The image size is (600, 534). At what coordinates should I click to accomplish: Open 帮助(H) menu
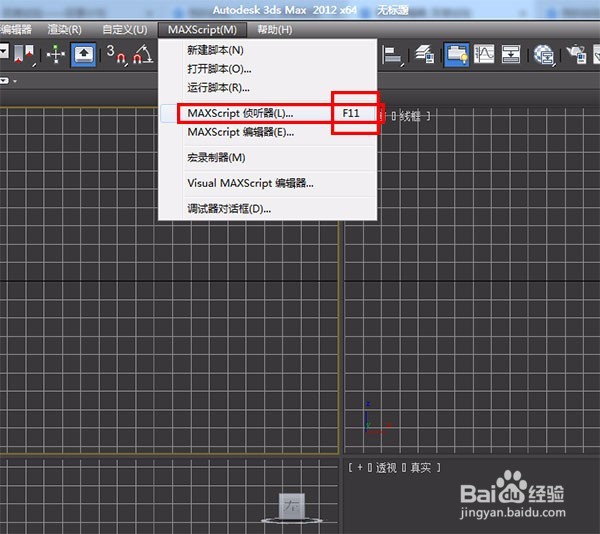pos(275,29)
